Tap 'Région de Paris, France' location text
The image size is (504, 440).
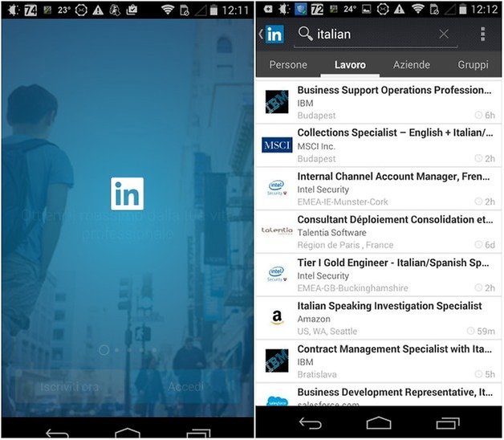pos(345,245)
